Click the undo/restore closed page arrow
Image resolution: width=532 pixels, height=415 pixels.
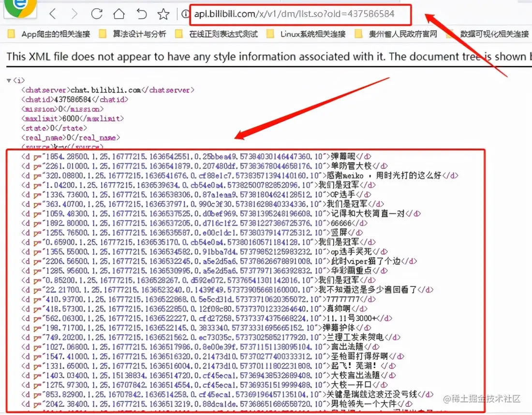click(x=142, y=14)
